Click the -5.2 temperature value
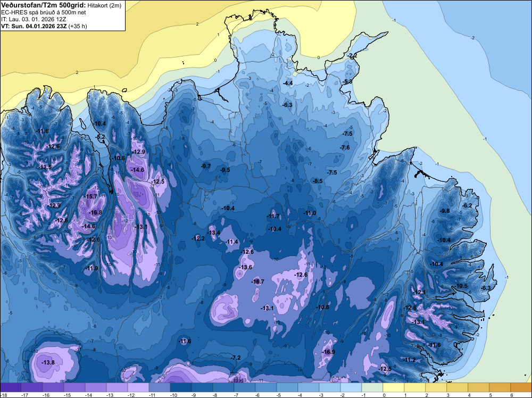532x398 pixels. point(101,137)
